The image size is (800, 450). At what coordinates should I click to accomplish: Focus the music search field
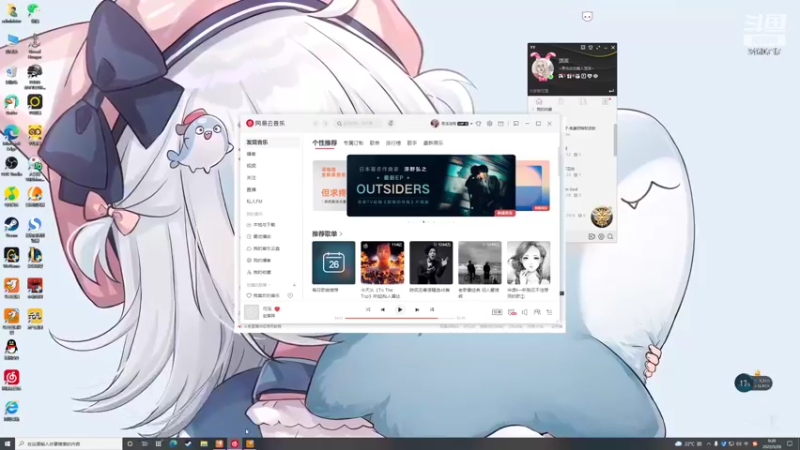(359, 123)
